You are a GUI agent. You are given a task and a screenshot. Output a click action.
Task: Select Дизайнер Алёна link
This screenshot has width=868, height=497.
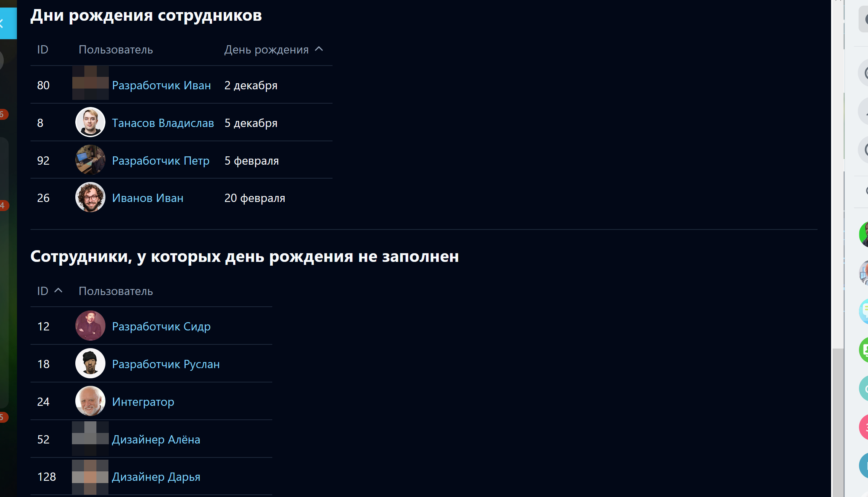[156, 440]
